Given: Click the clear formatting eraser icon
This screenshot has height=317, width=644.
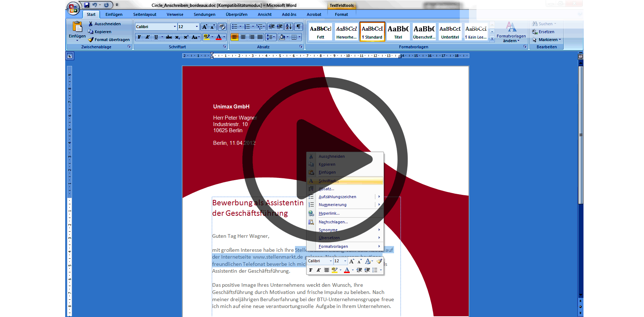Looking at the screenshot, I should [222, 27].
